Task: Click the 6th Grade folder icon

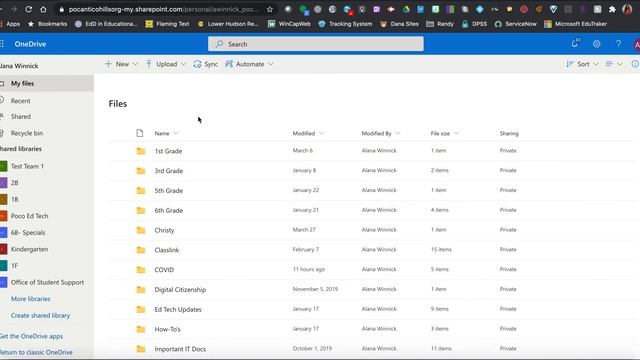Action: [141, 210]
